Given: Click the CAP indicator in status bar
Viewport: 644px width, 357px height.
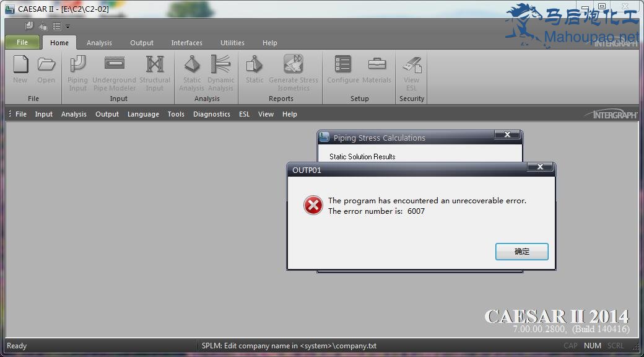Looking at the screenshot, I should pyautogui.click(x=570, y=346).
